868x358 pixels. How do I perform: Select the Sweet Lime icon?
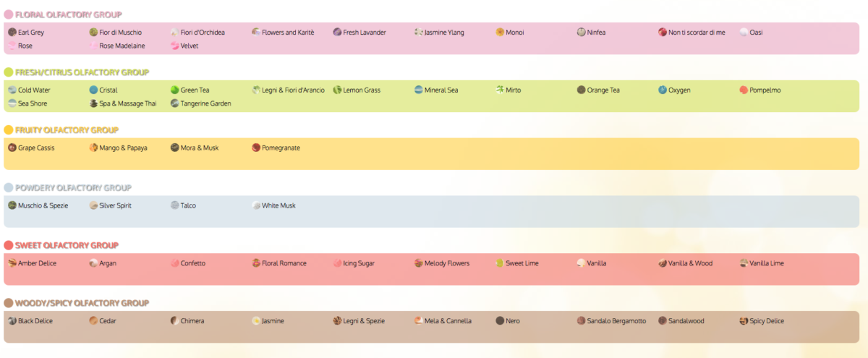[x=500, y=263]
